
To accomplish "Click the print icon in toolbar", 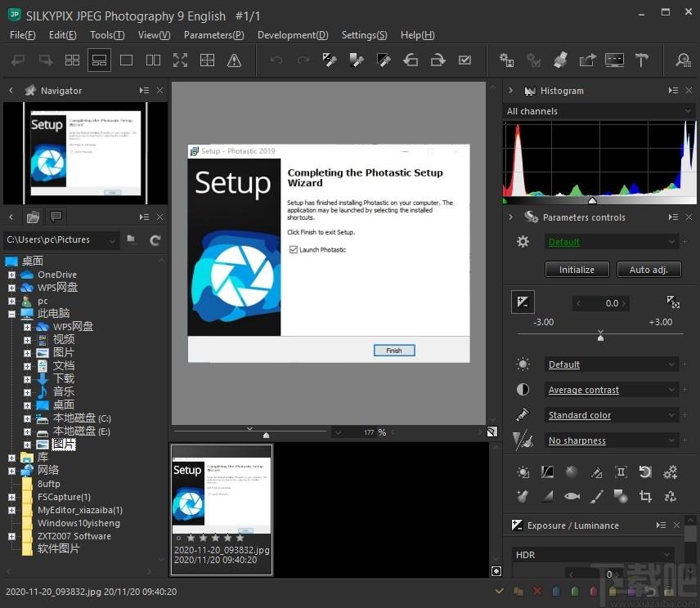I will (x=560, y=60).
